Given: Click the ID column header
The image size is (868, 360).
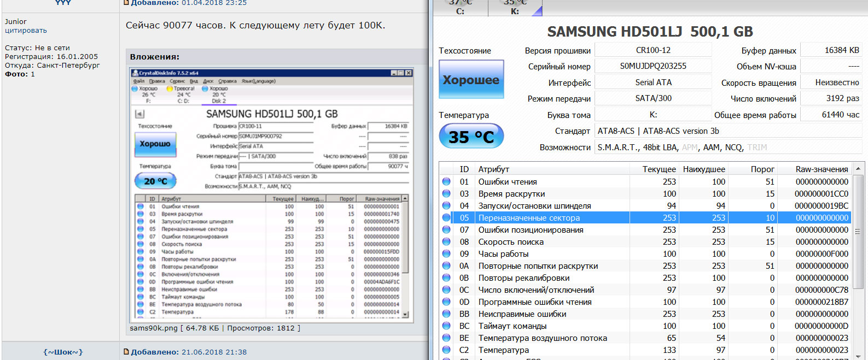Looking at the screenshot, I should [464, 169].
